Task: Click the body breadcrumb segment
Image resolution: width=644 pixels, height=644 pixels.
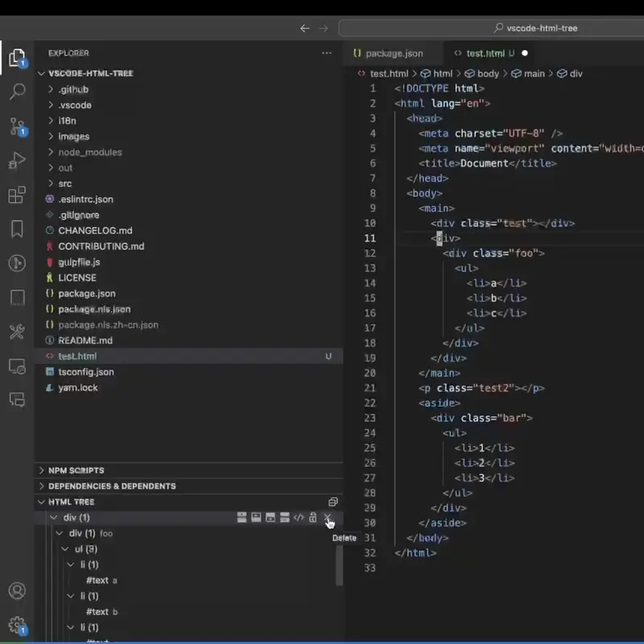Action: click(x=481, y=73)
